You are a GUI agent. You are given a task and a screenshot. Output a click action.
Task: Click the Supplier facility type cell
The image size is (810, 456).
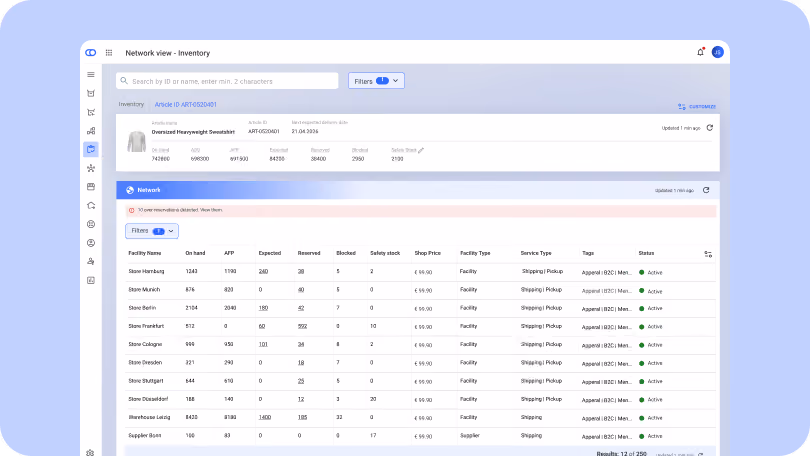click(470, 436)
